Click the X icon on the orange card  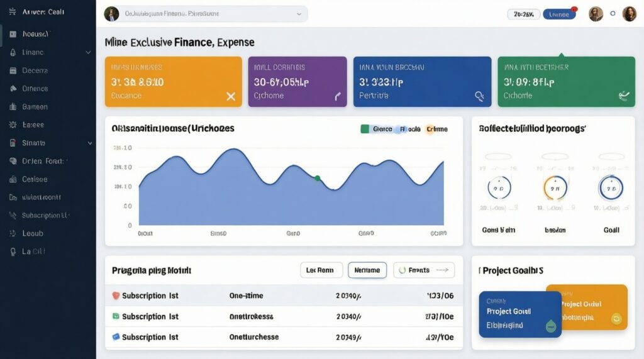[x=230, y=96]
